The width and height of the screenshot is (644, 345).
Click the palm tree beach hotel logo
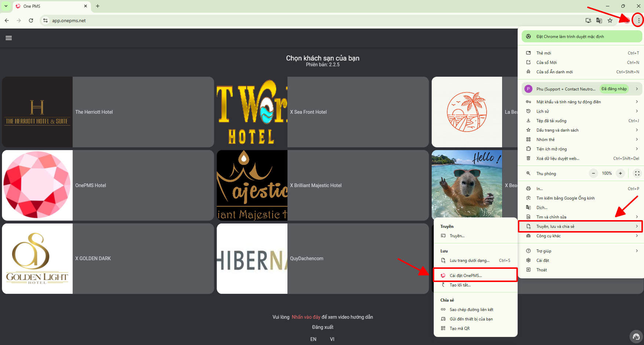467,112
